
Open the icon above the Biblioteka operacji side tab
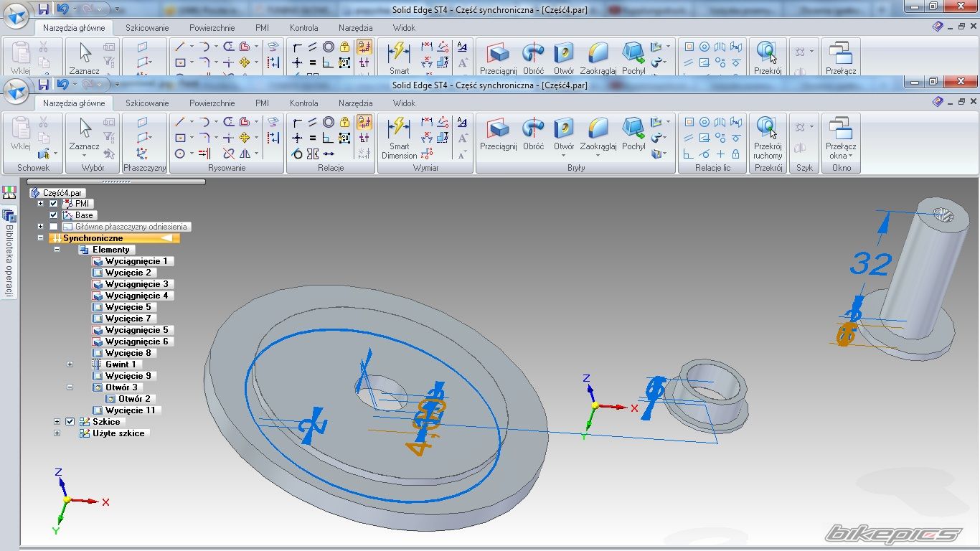coord(9,192)
